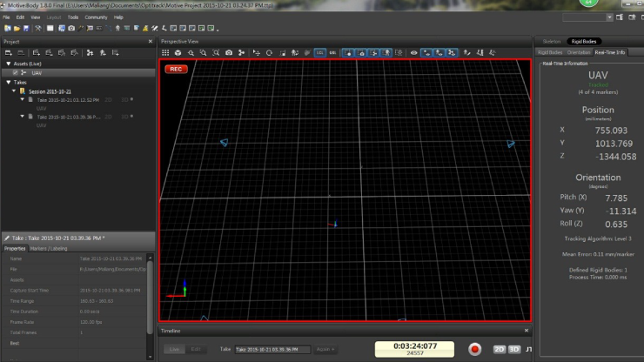This screenshot has width=644, height=362.
Task: Click the 3D cube view icon
Action: pos(178,53)
